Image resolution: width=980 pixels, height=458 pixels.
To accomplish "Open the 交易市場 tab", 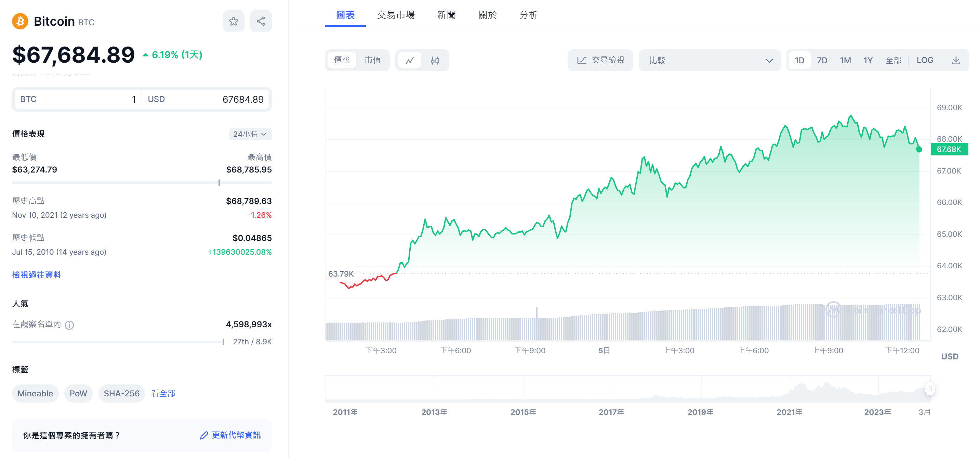I will pyautogui.click(x=396, y=15).
